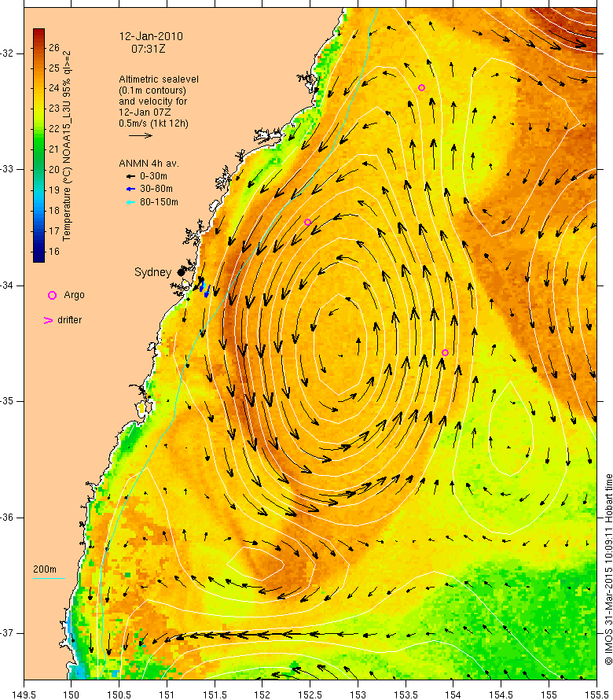613x700 pixels.
Task: Click the IMOS copyright timestamp text
Action: [x=608, y=569]
